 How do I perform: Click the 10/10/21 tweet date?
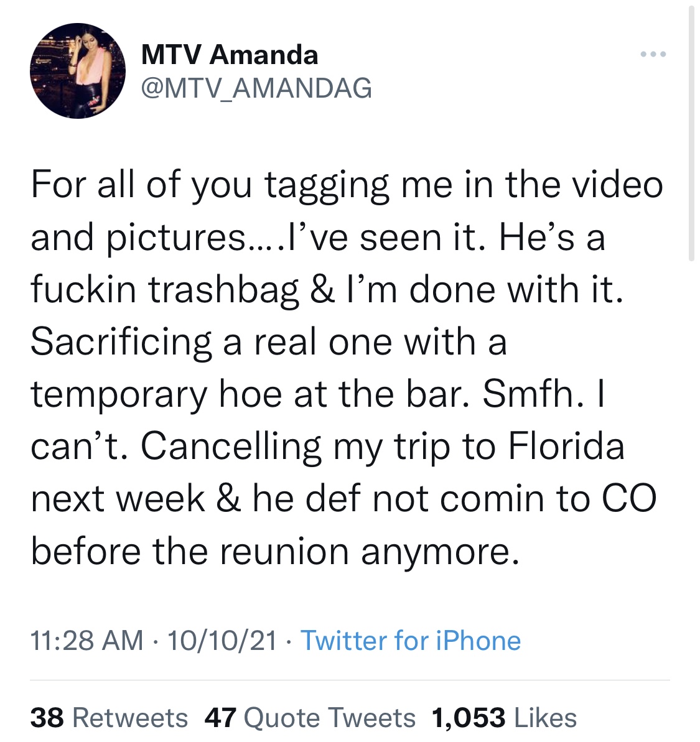click(x=222, y=641)
